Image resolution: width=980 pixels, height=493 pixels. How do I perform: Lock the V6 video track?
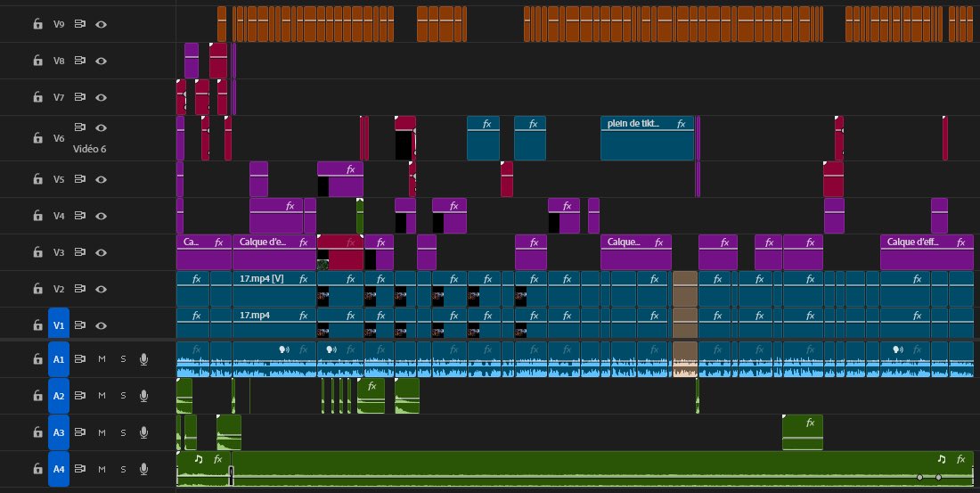tap(38, 138)
